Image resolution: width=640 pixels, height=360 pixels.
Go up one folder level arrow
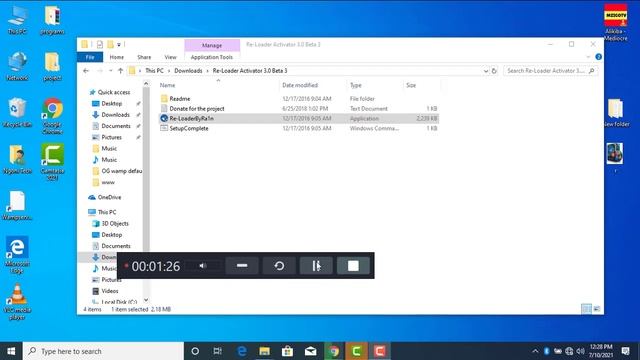click(x=120, y=71)
